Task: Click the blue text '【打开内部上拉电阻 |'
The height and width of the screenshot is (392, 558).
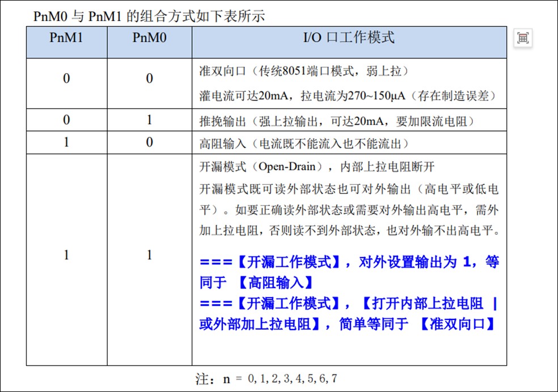Action: pyautogui.click(x=429, y=304)
